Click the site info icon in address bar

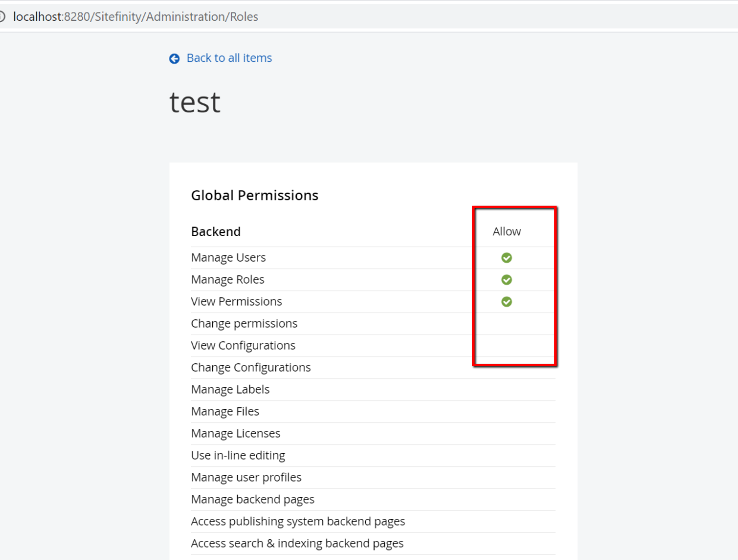tap(2, 17)
